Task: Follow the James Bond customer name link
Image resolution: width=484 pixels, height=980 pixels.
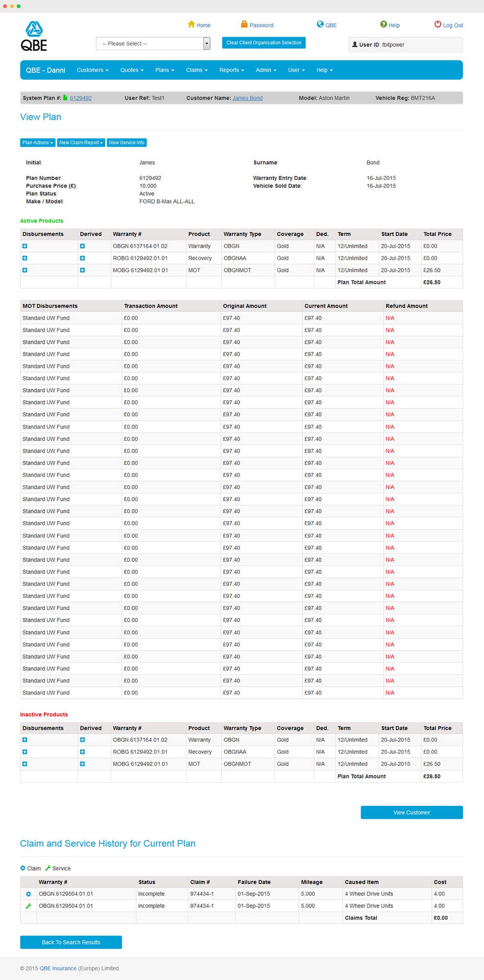Action: pyautogui.click(x=247, y=98)
